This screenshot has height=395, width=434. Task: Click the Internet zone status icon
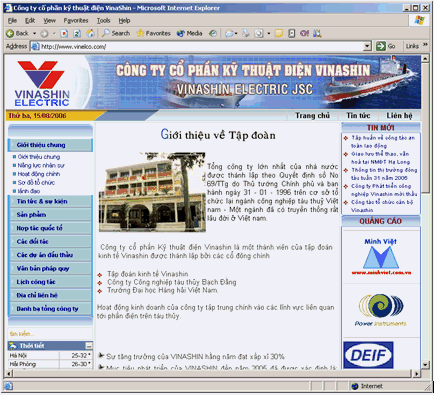coord(355,386)
